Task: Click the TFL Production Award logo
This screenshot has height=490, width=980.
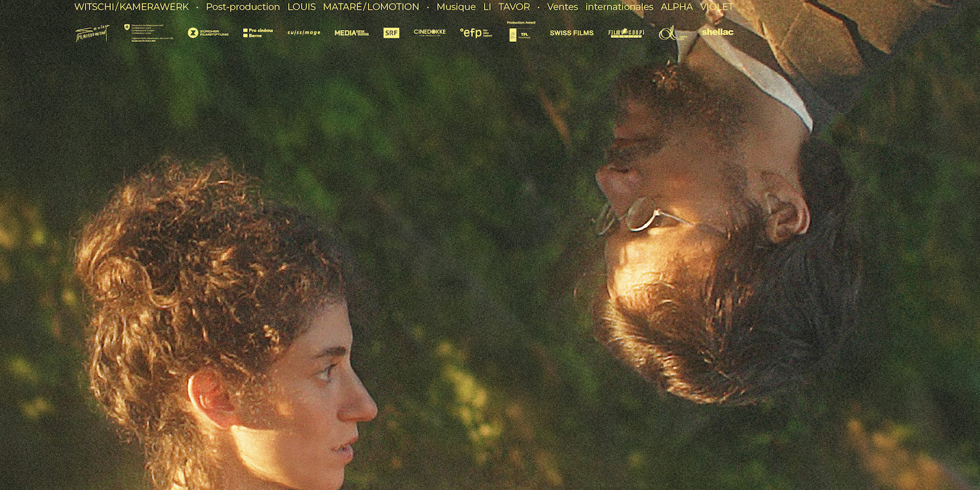Action: pos(521,32)
